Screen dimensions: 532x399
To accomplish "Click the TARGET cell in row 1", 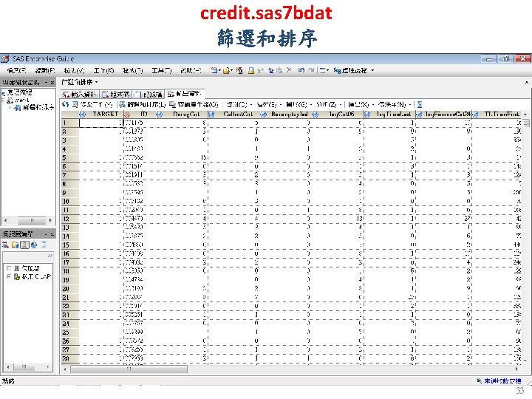I will pyautogui.click(x=100, y=123).
